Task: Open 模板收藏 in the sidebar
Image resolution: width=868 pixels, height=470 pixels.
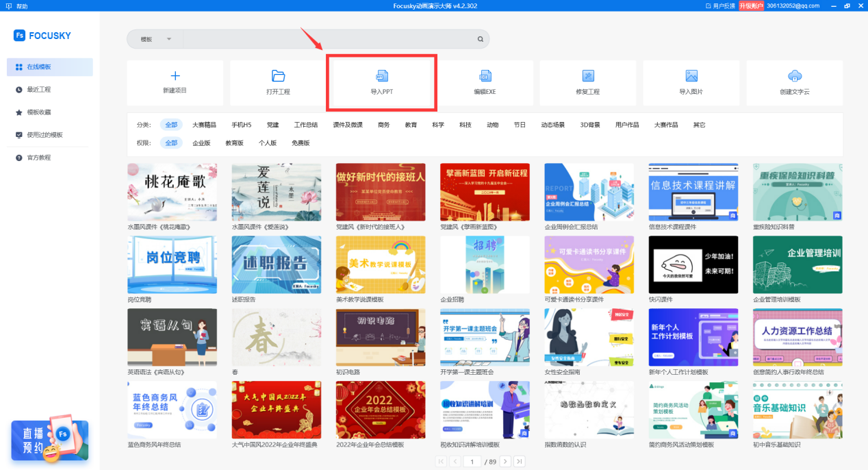Action: click(x=38, y=112)
